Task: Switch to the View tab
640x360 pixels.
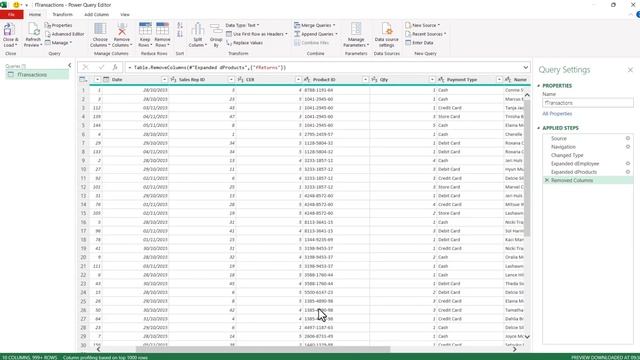Action: (125, 14)
